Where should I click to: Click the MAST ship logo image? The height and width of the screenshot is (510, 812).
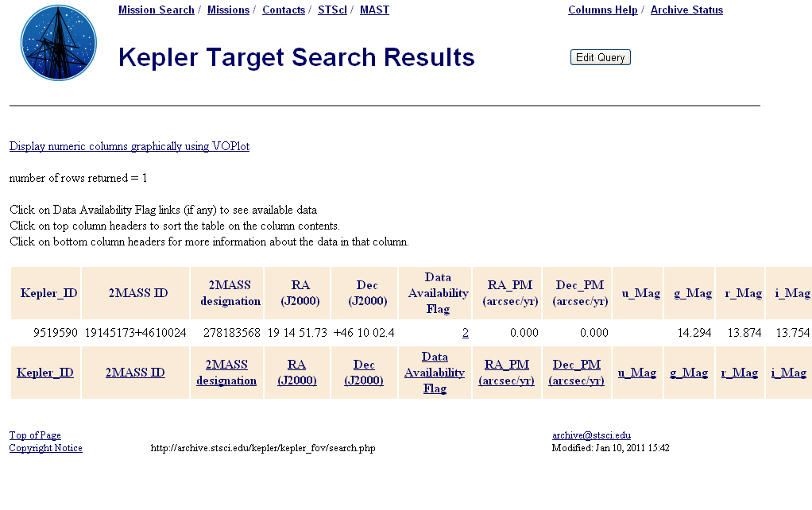pos(59,43)
